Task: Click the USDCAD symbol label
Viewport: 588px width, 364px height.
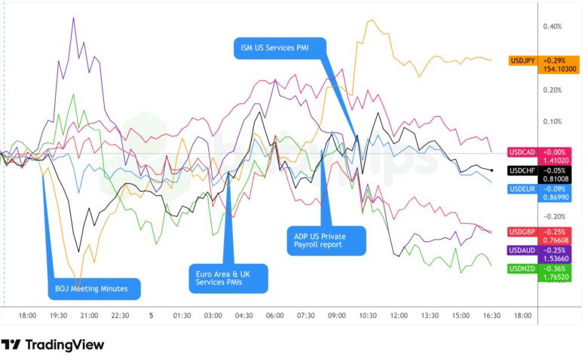Action: click(522, 152)
